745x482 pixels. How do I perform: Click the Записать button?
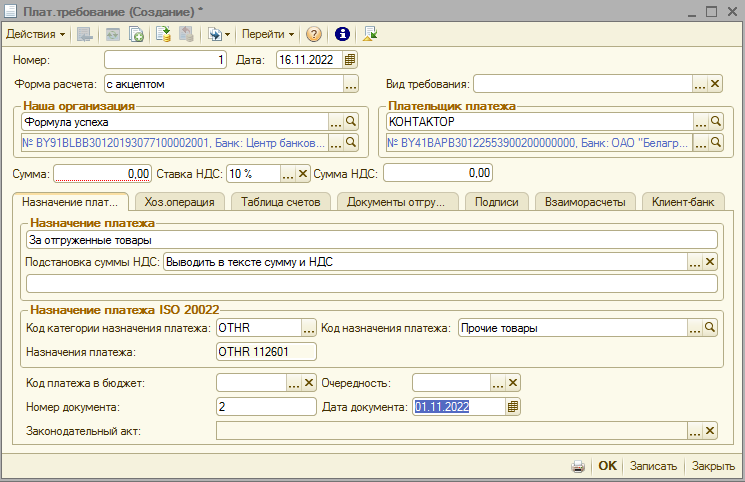[654, 466]
